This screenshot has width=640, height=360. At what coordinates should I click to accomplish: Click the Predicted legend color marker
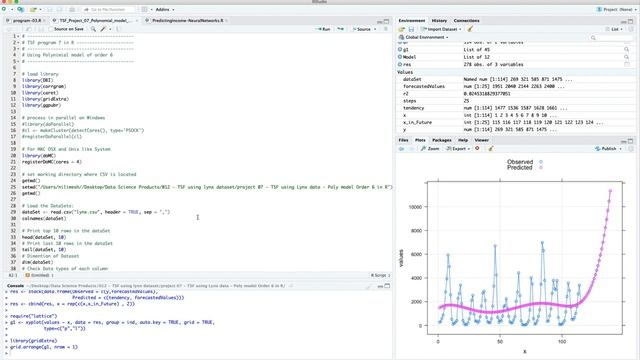(x=541, y=168)
